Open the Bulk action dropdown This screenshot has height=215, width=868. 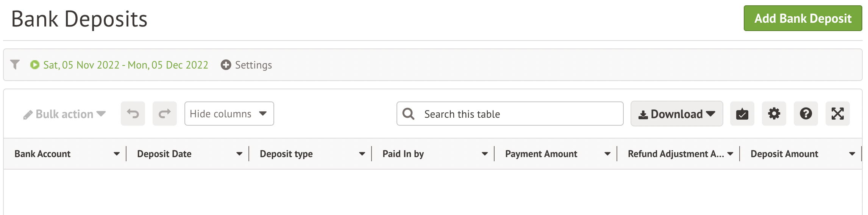click(x=64, y=114)
